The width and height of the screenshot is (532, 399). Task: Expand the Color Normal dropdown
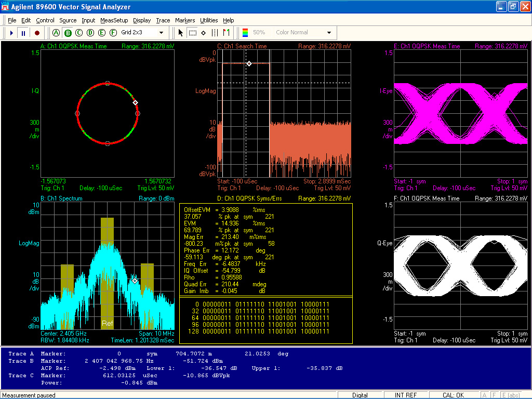pyautogui.click(x=328, y=33)
